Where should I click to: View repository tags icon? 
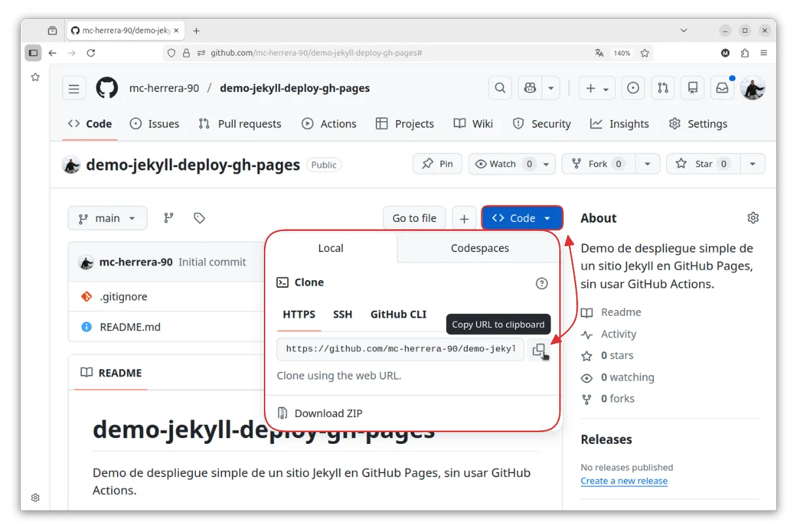(x=200, y=218)
